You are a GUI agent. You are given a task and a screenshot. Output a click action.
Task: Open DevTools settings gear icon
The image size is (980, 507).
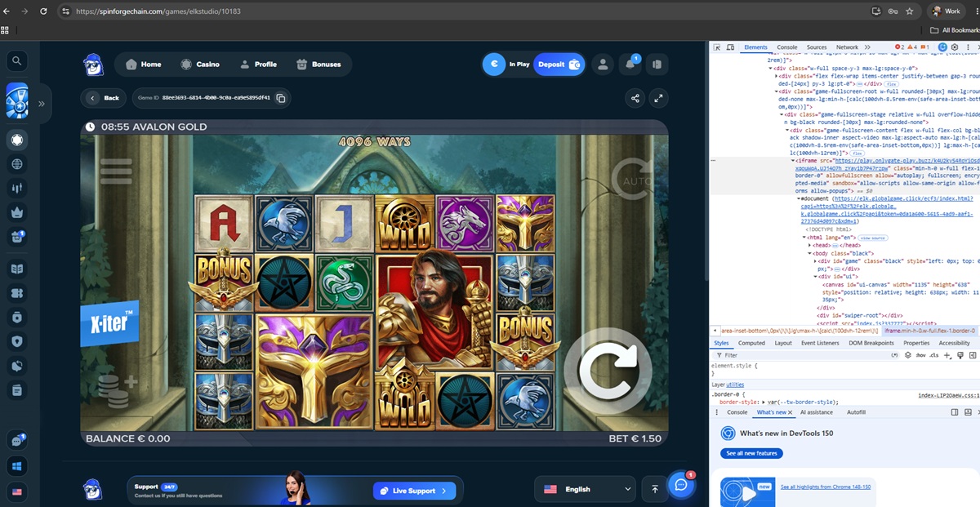click(x=954, y=47)
